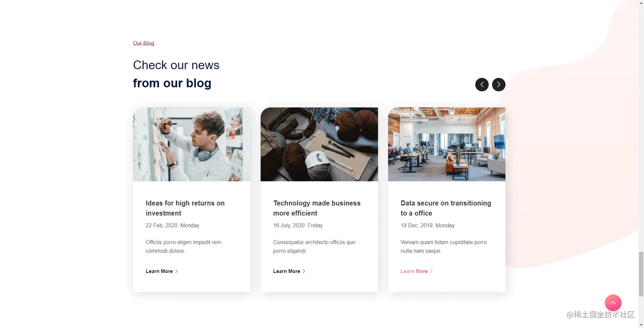The width and height of the screenshot is (644, 328).
Task: Click chevron beside second card's Learn More
Action: click(304, 271)
